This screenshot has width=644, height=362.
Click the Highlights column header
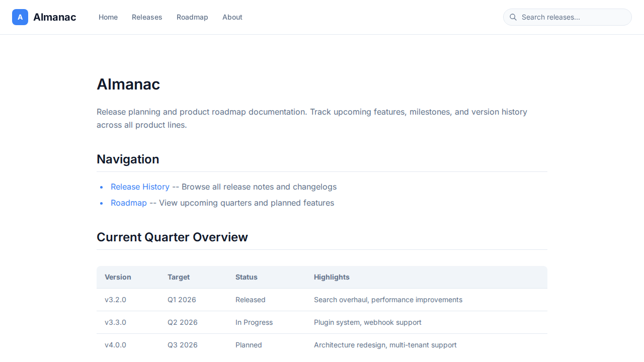click(x=332, y=277)
